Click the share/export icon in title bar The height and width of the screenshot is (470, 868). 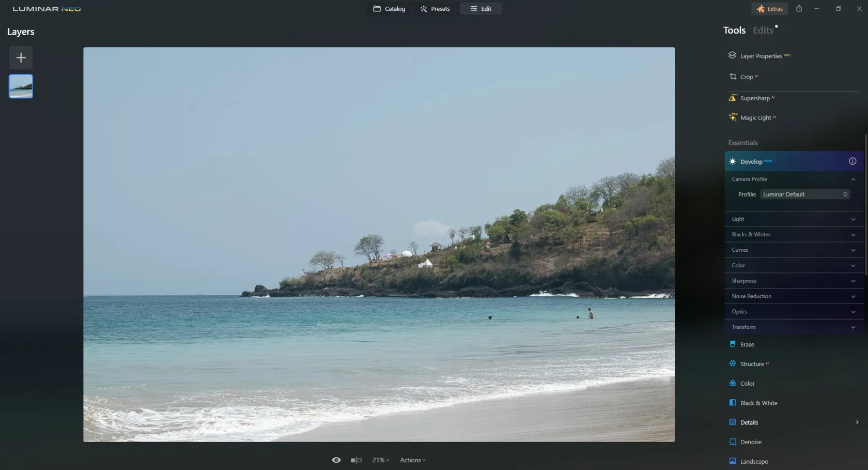[799, 9]
